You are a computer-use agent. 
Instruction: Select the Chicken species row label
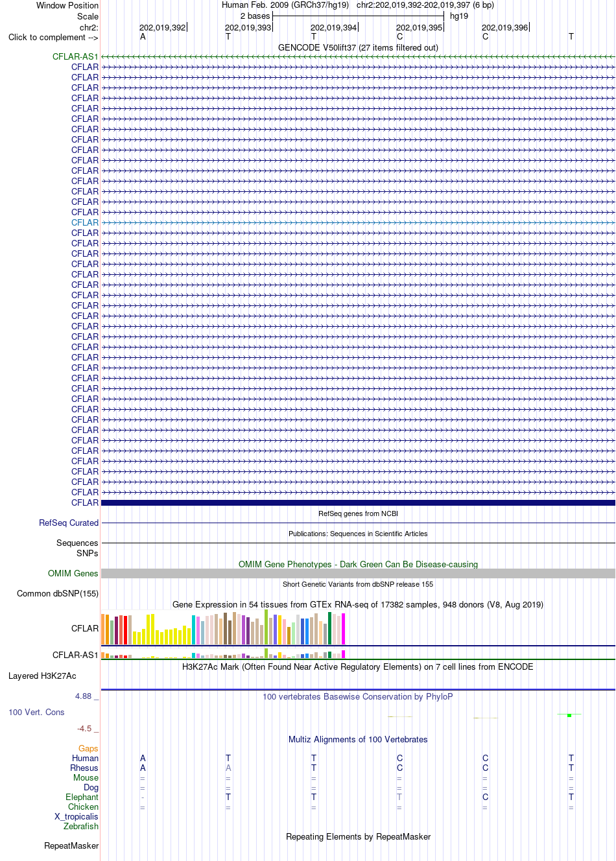pyautogui.click(x=83, y=807)
